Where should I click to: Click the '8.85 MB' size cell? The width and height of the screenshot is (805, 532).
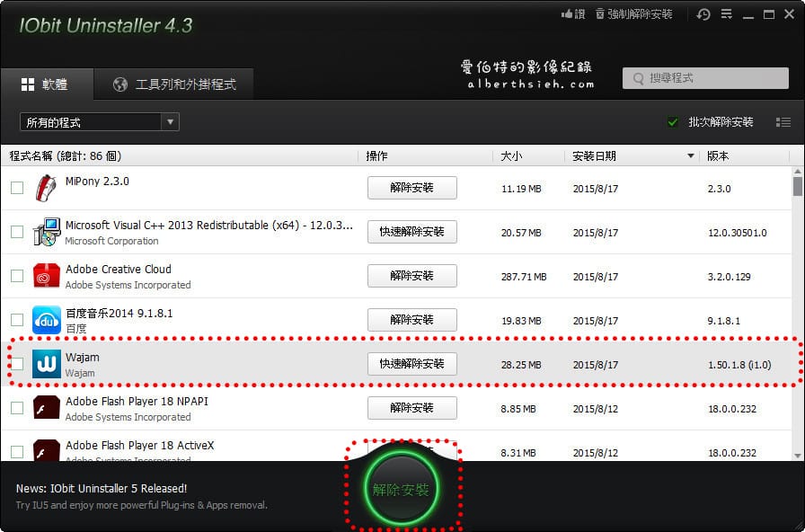[518, 409]
